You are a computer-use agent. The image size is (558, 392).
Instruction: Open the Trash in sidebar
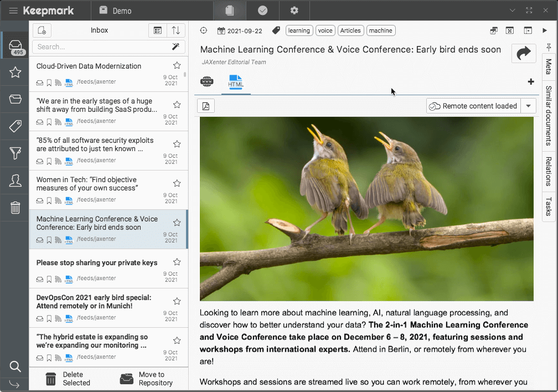15,208
